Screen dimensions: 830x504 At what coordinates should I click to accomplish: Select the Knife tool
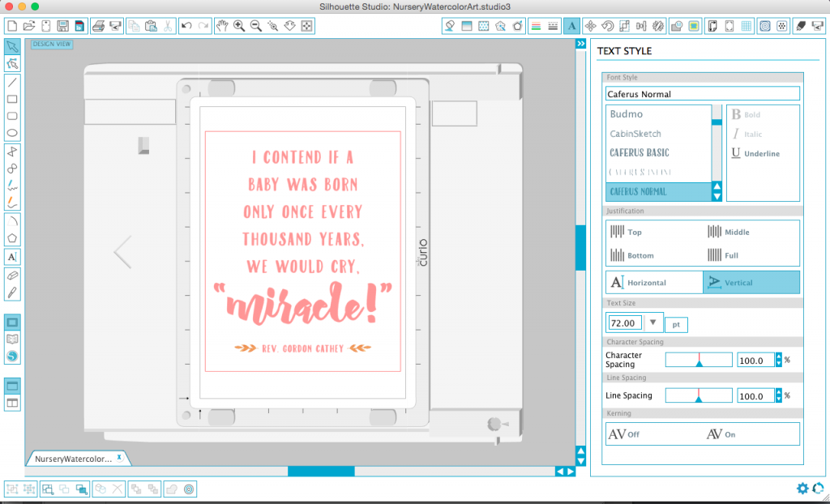click(x=12, y=293)
